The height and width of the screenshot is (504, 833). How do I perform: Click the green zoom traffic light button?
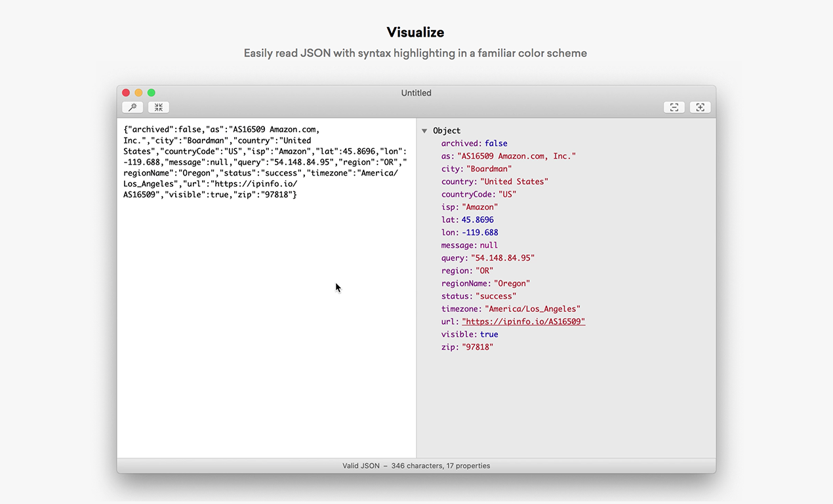tap(151, 92)
